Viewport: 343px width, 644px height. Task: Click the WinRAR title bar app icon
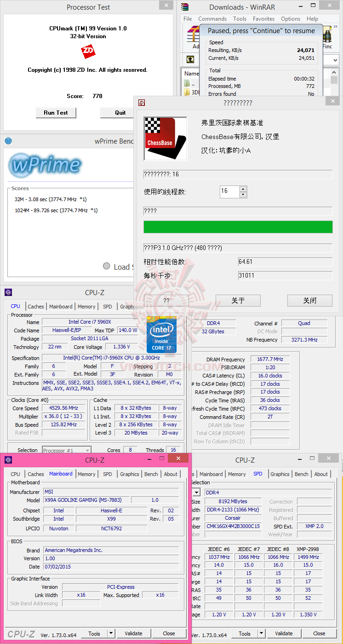point(185,7)
